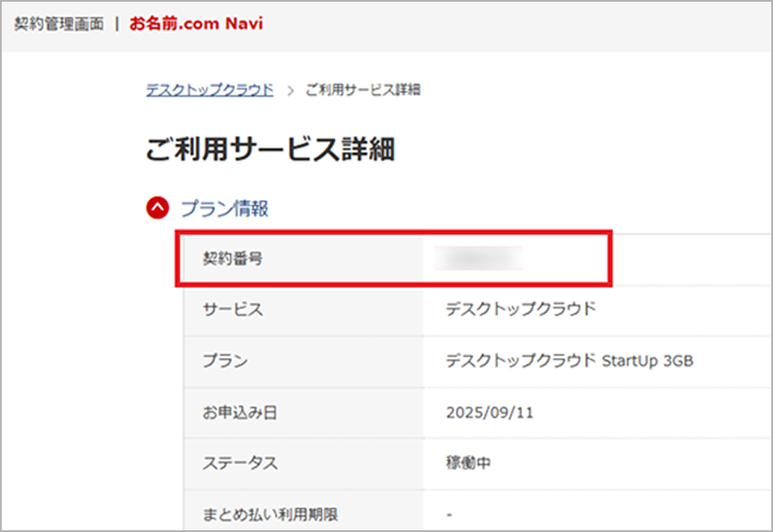The width and height of the screenshot is (773, 532).
Task: Click the ご利用サービス詳細 page heading
Action: click(x=270, y=149)
